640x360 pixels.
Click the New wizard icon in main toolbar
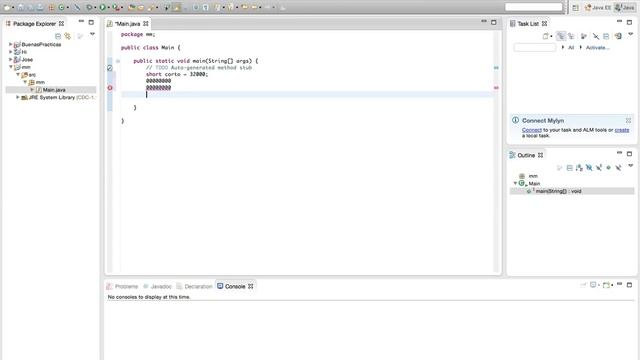[x=7, y=7]
